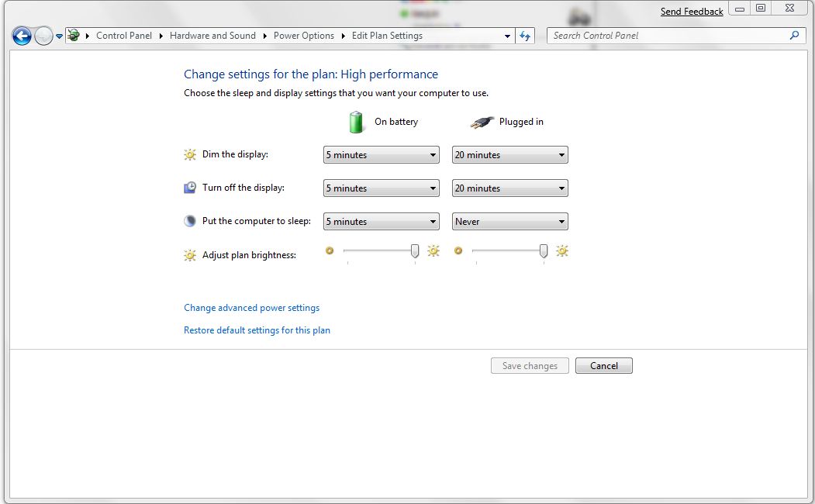Click the power plug icon
The height and width of the screenshot is (504, 815).
tap(482, 123)
